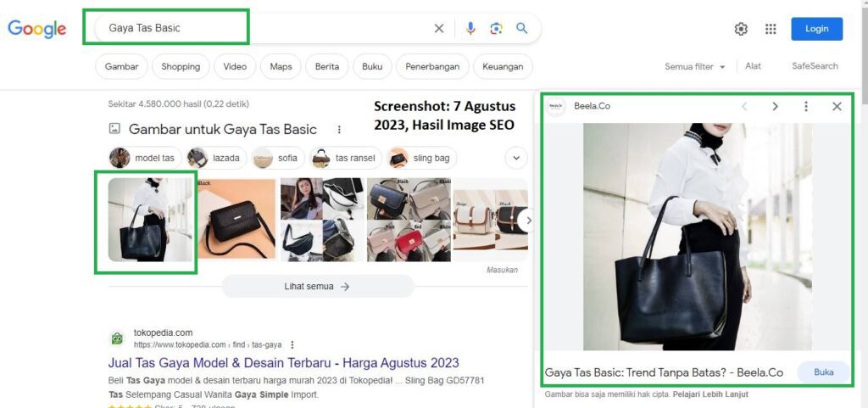Click the Login button
This screenshot has width=868, height=408.
click(816, 29)
